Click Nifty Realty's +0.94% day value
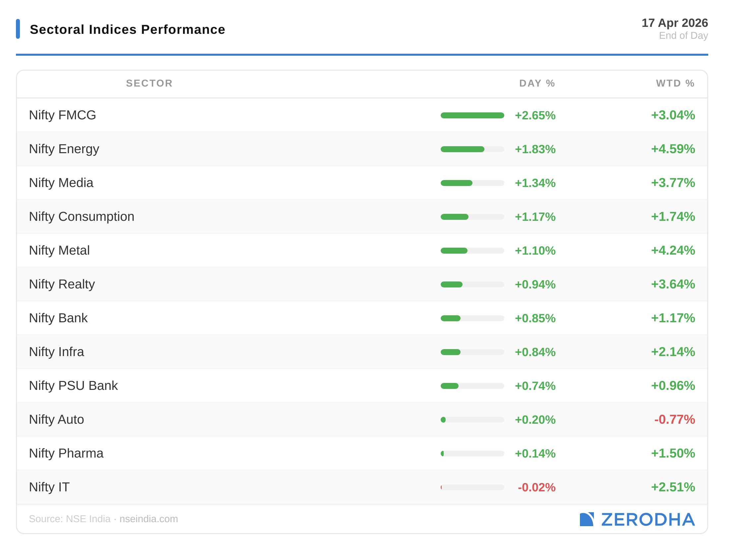 tap(535, 284)
